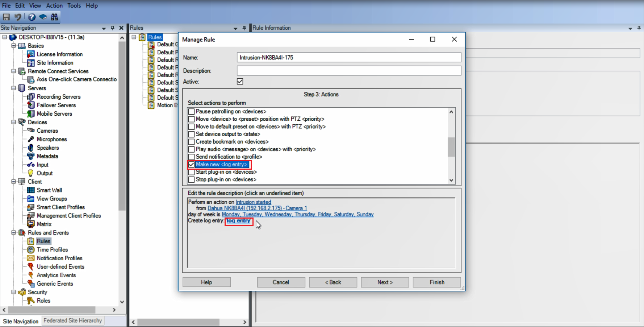The width and height of the screenshot is (644, 327).
Task: Open the User-defined Events icon
Action: point(31,267)
